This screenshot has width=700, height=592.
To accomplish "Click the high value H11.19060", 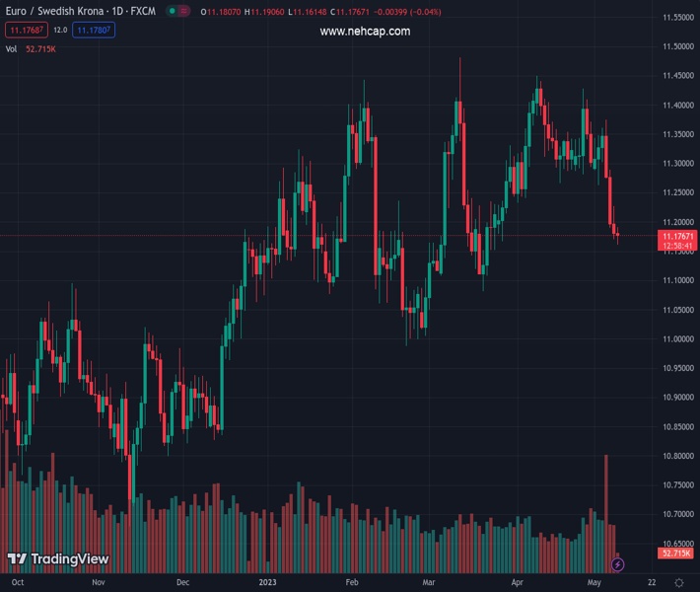I will coord(264,12).
